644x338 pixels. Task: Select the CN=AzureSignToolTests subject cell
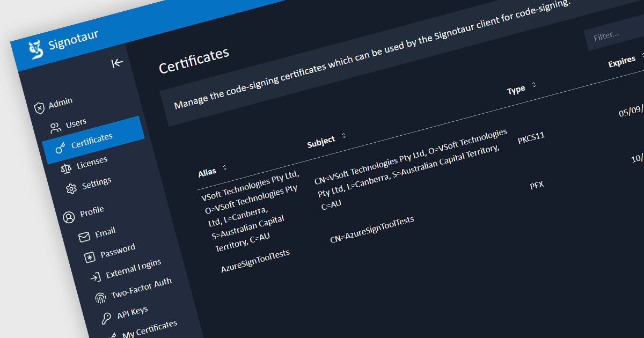point(372,230)
